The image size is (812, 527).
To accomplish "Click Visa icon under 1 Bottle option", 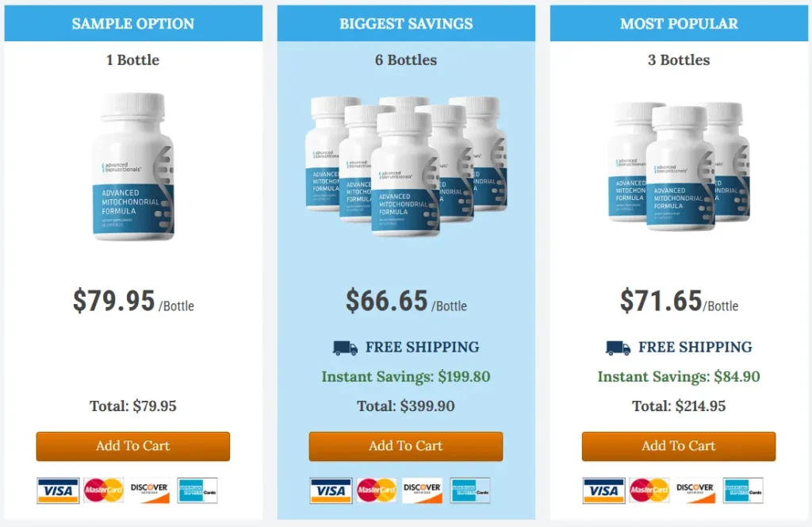I will coord(58,490).
